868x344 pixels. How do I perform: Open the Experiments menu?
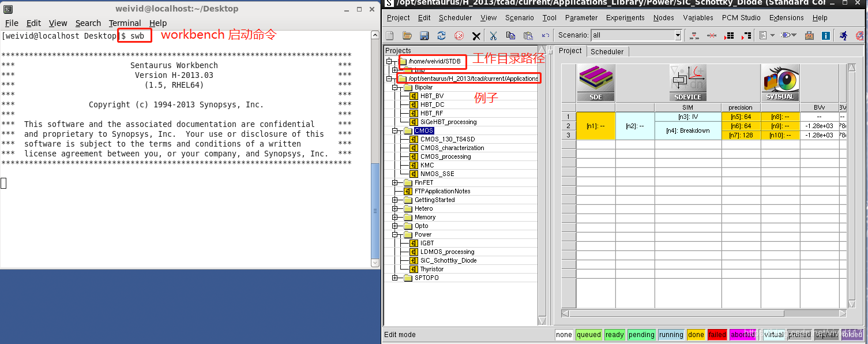pos(625,18)
